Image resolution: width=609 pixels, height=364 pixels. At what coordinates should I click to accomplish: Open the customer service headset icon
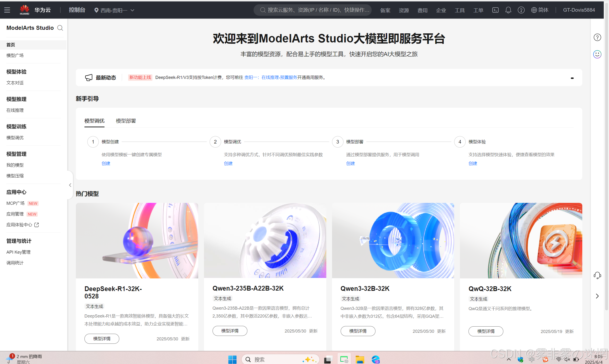point(597,276)
